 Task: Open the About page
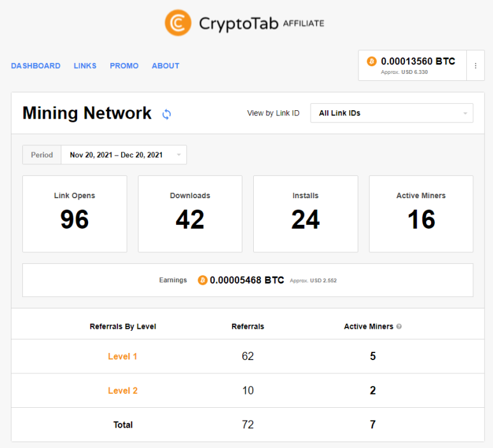[165, 66]
